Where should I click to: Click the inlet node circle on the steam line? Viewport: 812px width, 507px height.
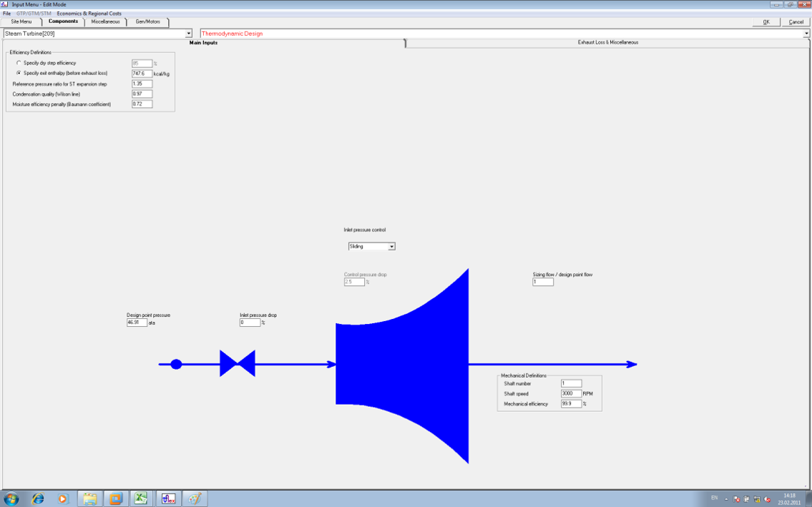coord(176,364)
